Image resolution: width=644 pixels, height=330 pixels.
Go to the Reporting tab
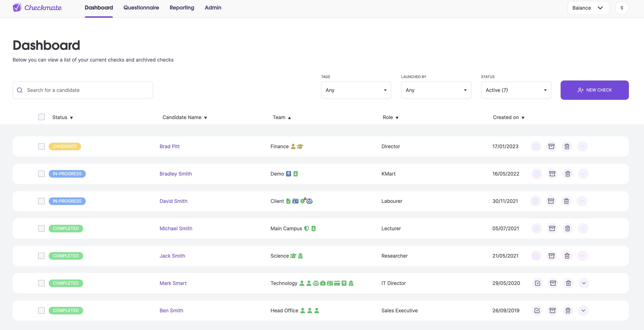[x=182, y=8]
